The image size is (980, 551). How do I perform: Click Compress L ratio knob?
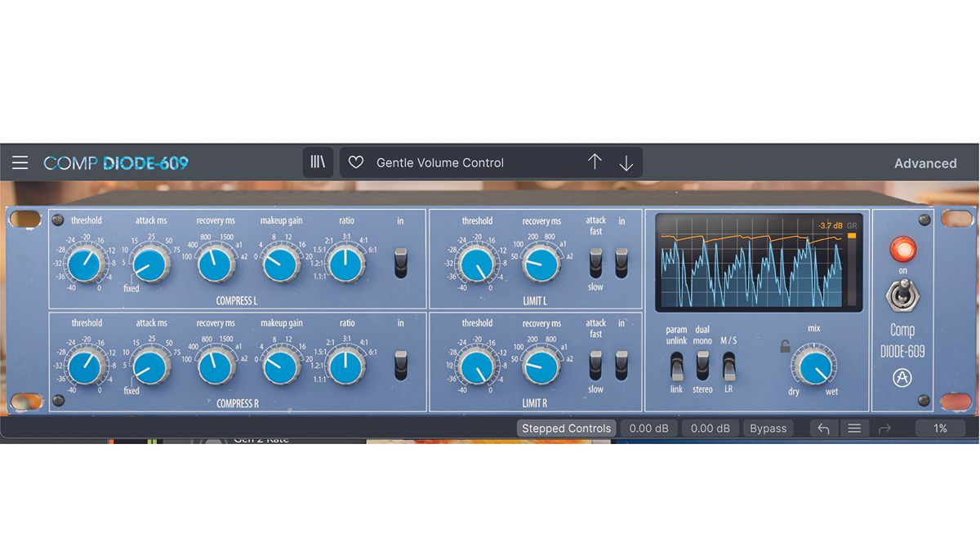(x=345, y=264)
